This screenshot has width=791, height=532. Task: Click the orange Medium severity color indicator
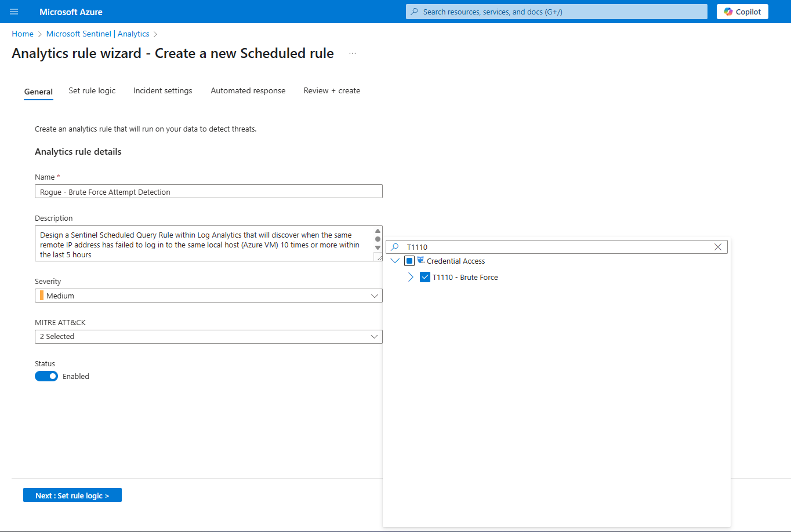[42, 296]
